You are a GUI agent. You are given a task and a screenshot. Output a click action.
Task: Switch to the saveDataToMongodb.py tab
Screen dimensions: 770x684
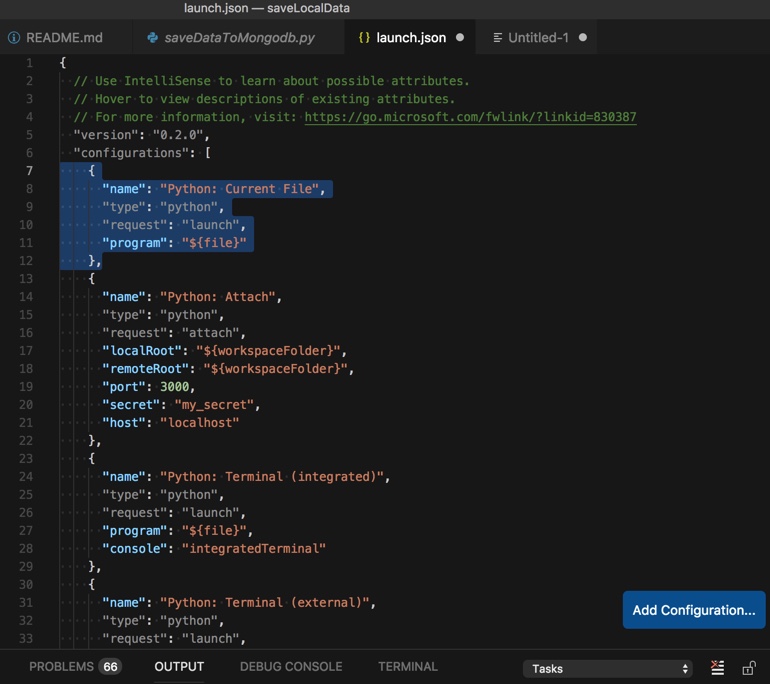[239, 38]
